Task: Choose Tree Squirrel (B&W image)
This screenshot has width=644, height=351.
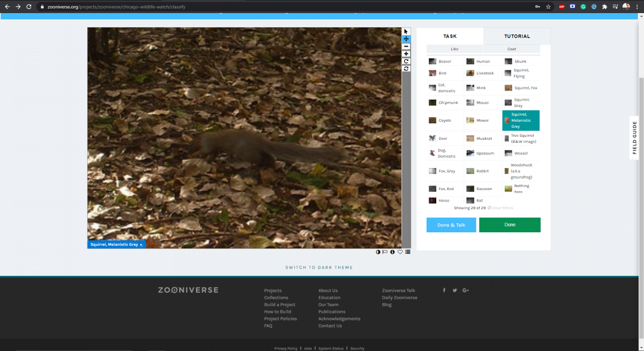Action: (521, 138)
